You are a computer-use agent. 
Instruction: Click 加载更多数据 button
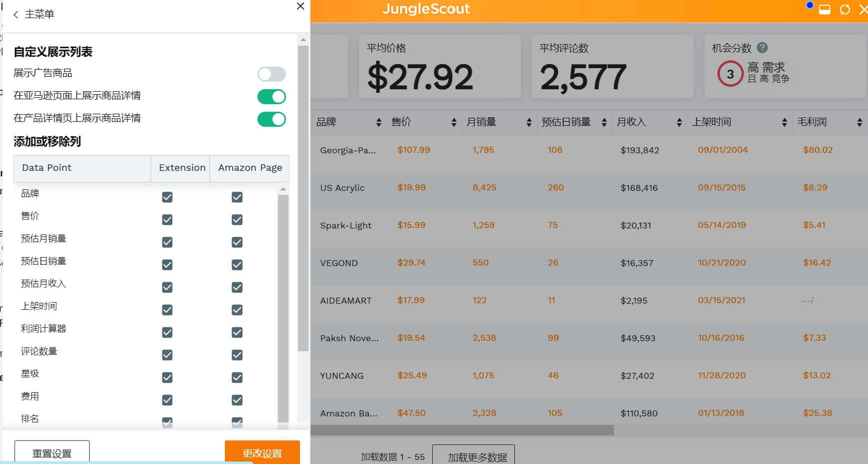473,455
